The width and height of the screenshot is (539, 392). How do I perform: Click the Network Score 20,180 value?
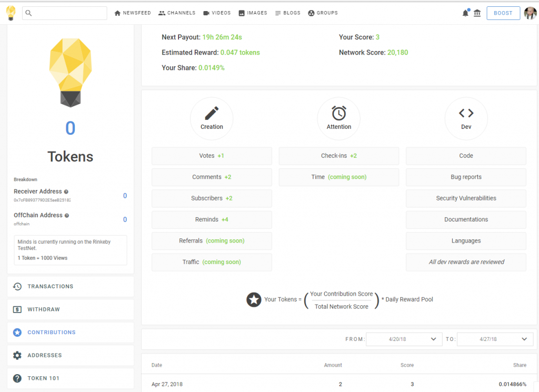pyautogui.click(x=398, y=53)
